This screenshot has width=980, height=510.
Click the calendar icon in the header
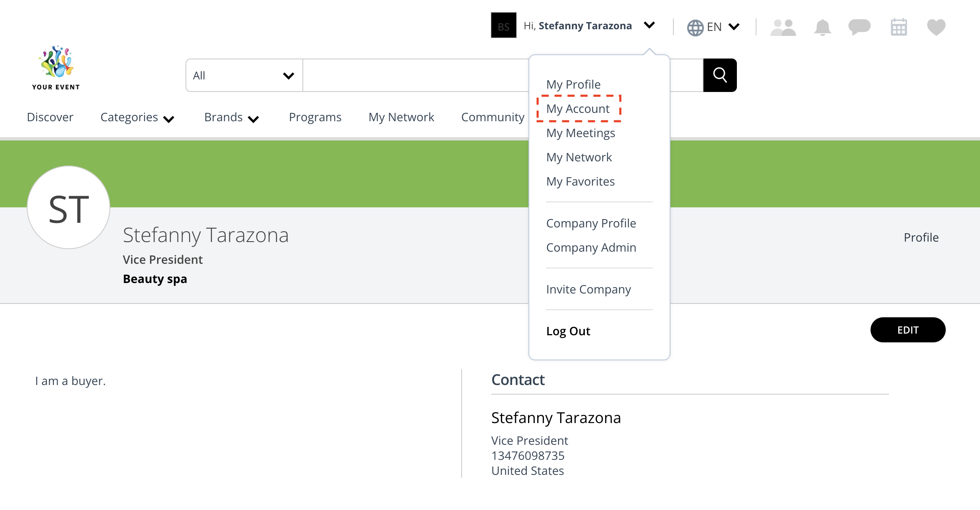click(x=898, y=26)
